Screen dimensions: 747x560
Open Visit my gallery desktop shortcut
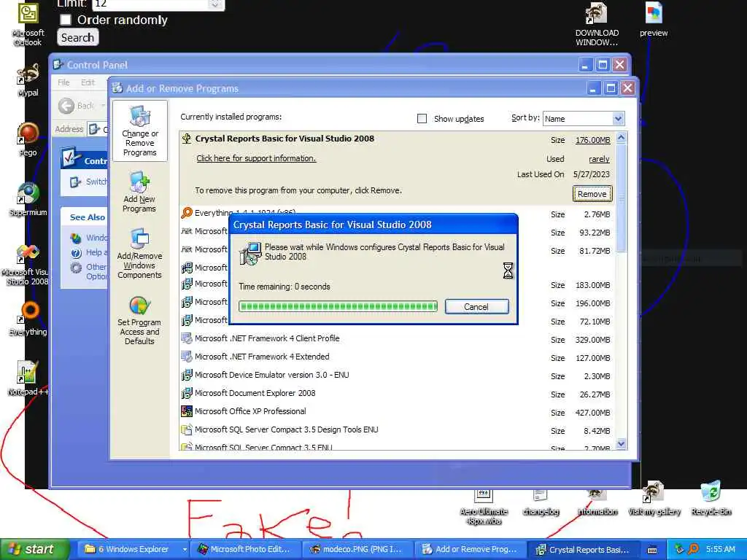coord(654,492)
